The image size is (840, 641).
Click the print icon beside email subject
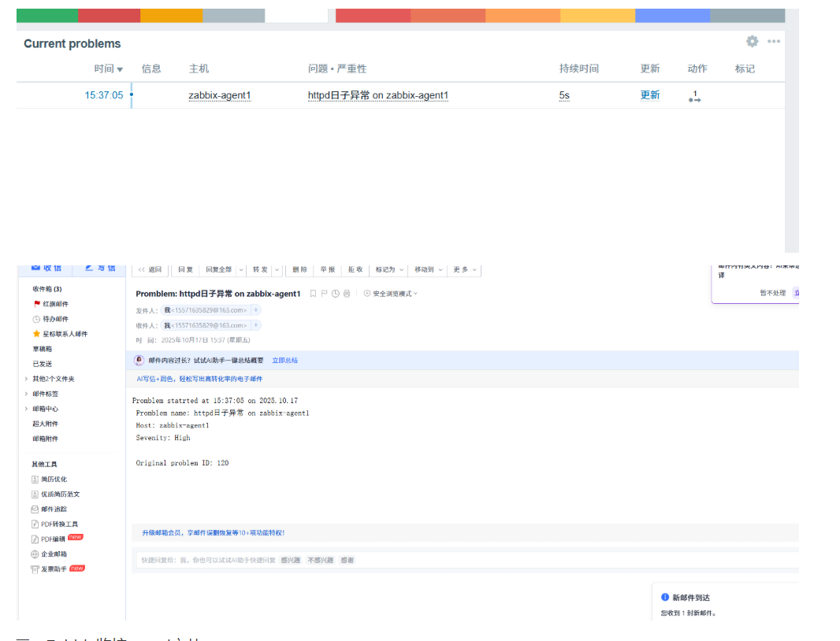pos(347,294)
